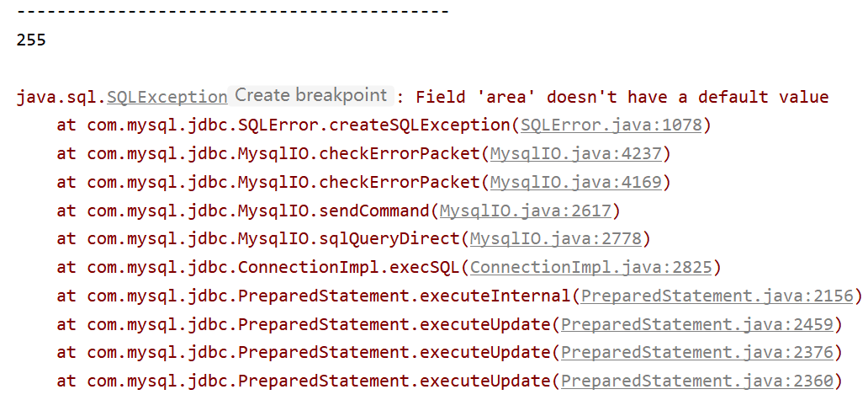The width and height of the screenshot is (868, 400).
Task: Jump to MysqlIO.java:4237 link
Action: (575, 153)
